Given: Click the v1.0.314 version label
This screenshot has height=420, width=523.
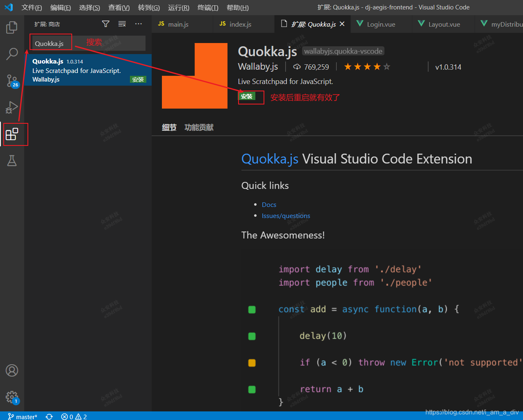Looking at the screenshot, I should point(448,67).
